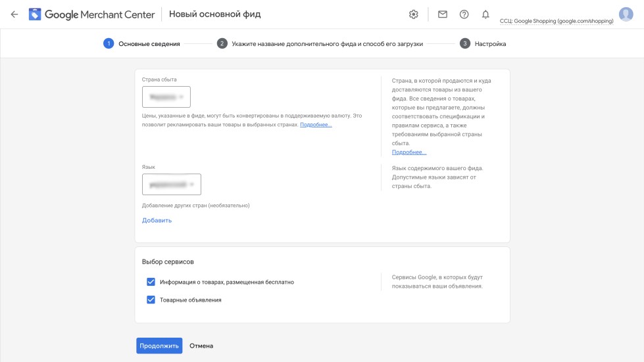
Task: Show notifications via bell icon
Action: click(x=485, y=14)
